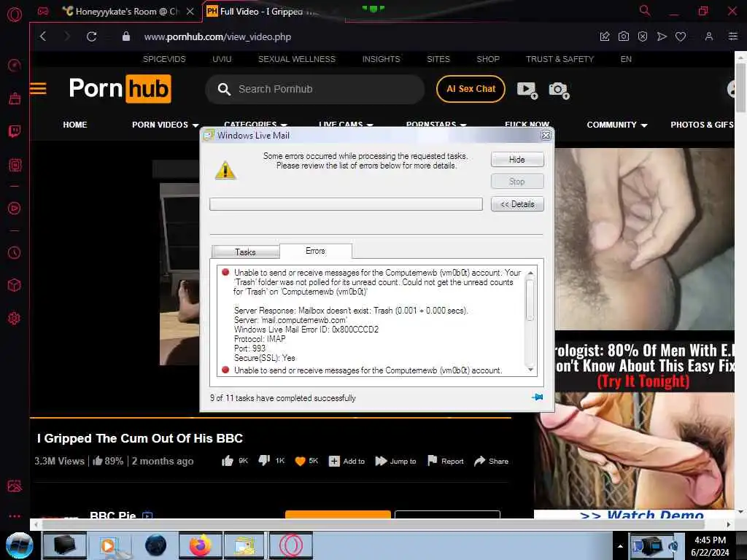The height and width of the screenshot is (560, 747).
Task: Open Extensions via sidebar cube icon
Action: [15, 285]
